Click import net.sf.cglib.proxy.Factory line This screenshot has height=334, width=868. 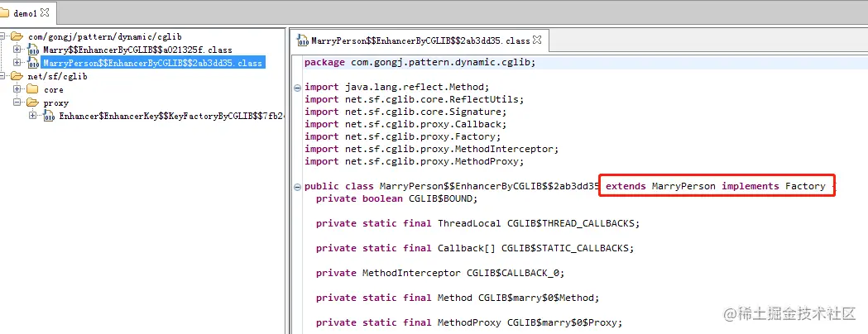(x=402, y=136)
